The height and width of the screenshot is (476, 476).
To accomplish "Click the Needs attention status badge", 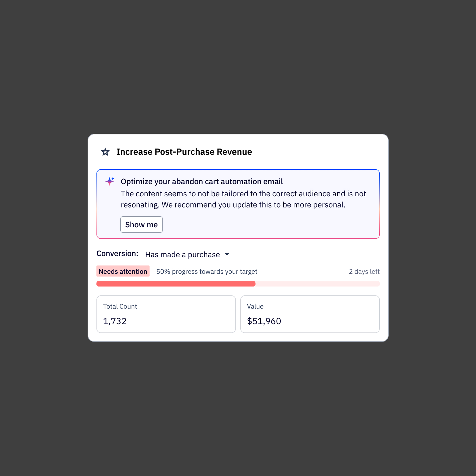I will click(x=123, y=271).
